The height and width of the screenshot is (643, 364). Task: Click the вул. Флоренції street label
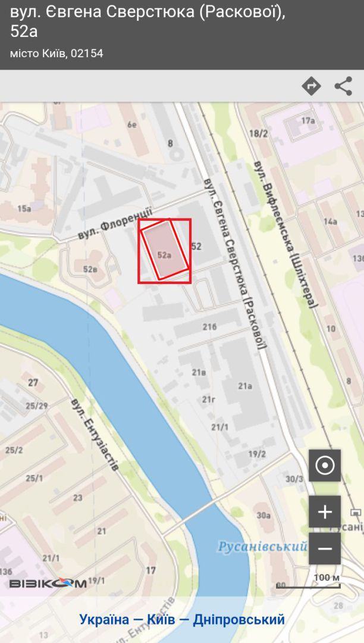115,224
